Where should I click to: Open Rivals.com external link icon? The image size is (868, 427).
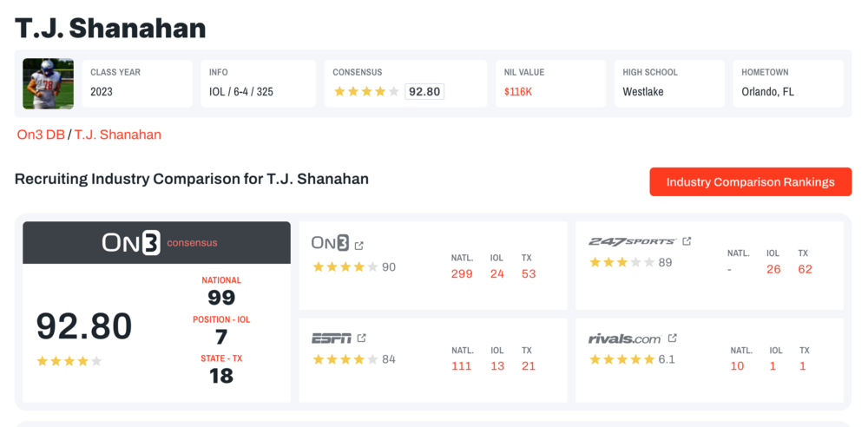(x=672, y=338)
